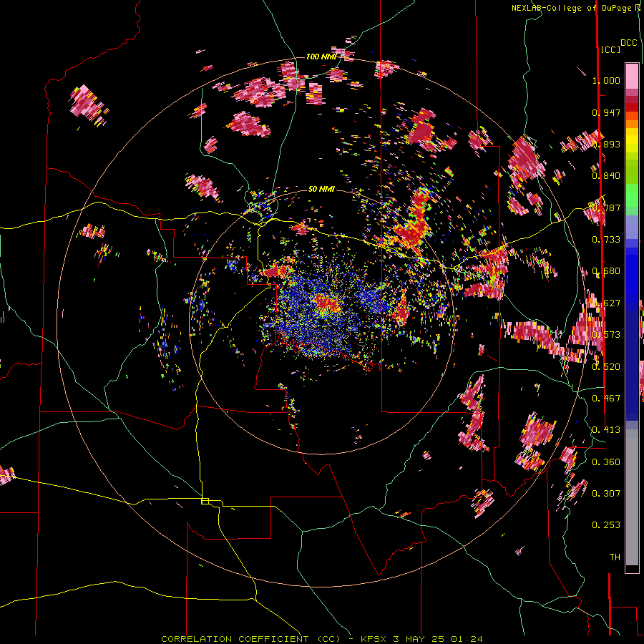The image size is (644, 644).
Task: Select the 0.840 scale value
Action: tap(606, 176)
